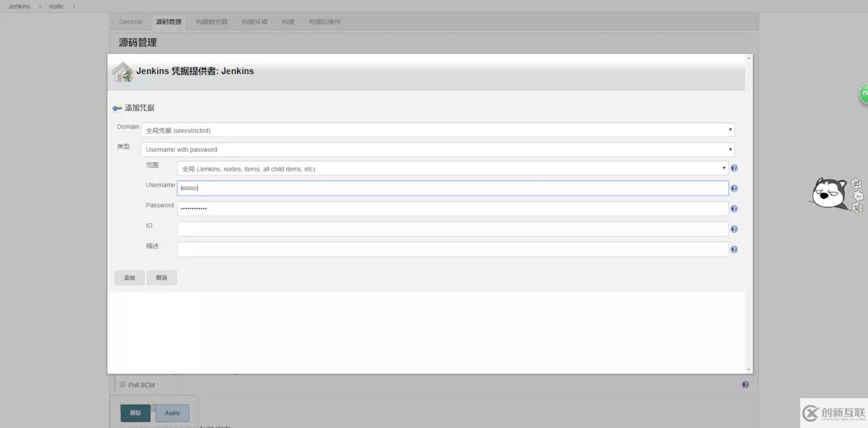Screen dimensions: 868x428
Task: Open help icon for ID field
Action: coord(734,229)
